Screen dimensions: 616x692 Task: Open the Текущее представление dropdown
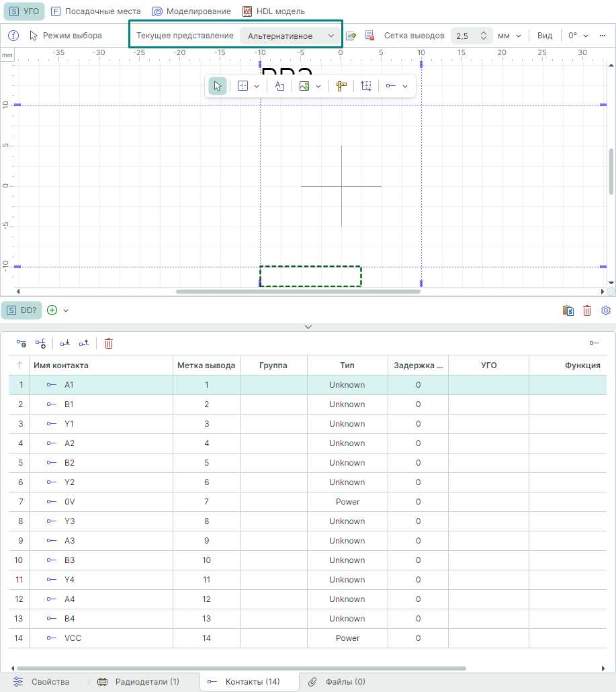pyautogui.click(x=290, y=36)
